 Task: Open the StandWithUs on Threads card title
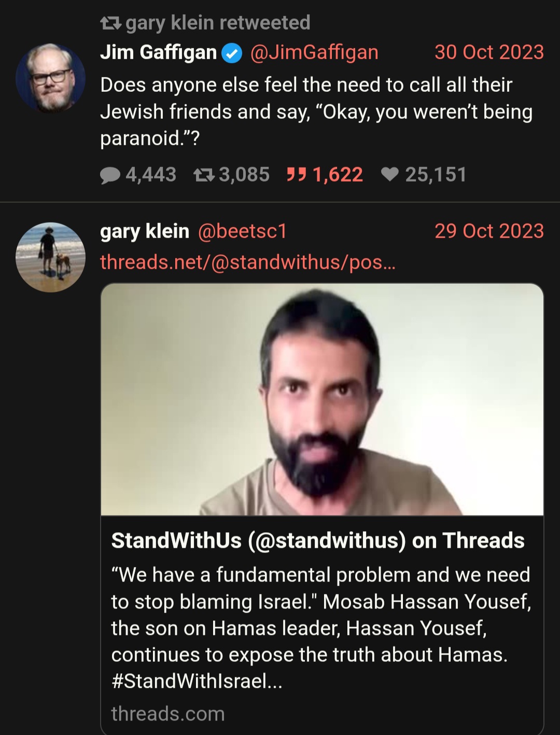click(318, 540)
